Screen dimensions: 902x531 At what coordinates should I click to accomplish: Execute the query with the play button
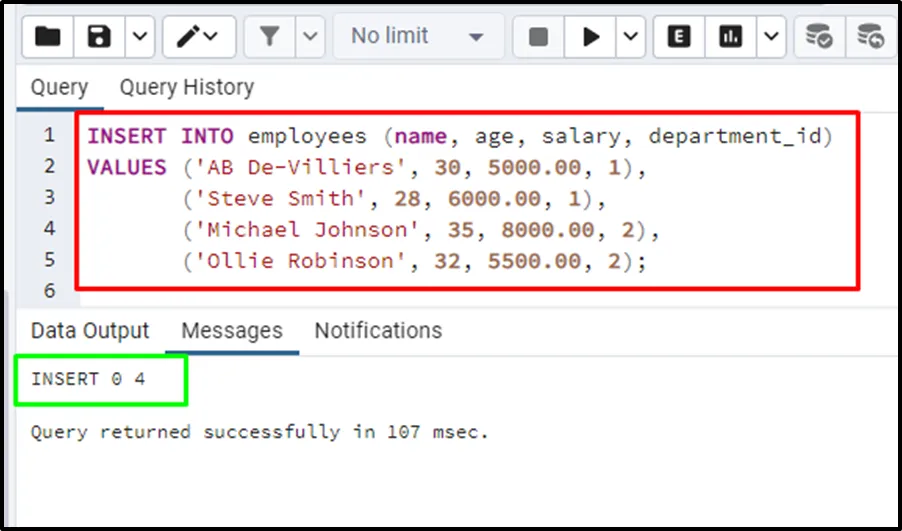(591, 37)
